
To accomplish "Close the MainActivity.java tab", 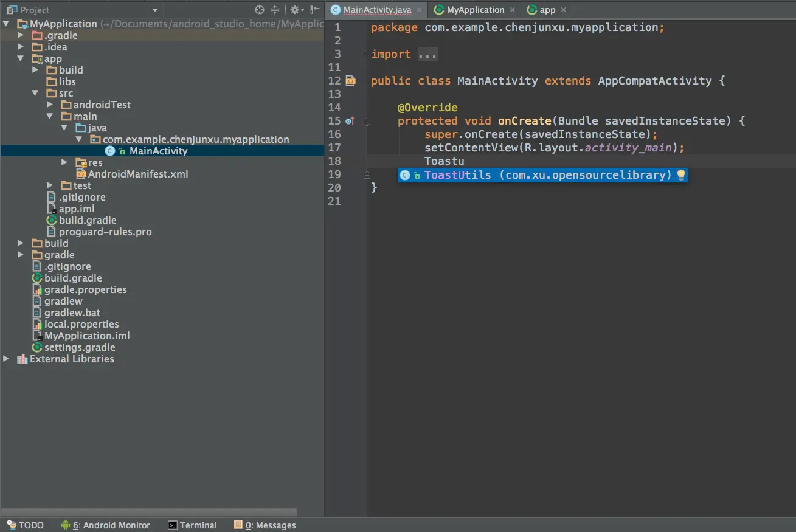I will point(419,10).
